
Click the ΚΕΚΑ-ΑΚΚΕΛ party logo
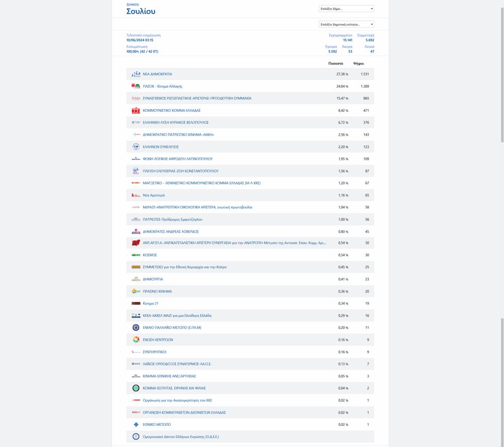[x=136, y=316]
